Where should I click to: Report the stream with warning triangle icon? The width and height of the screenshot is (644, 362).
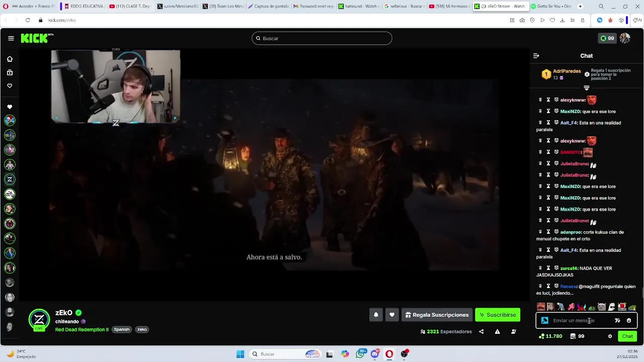point(497,332)
